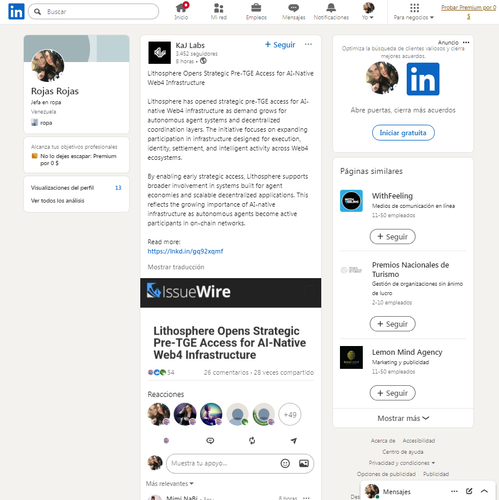Expand Para negocios apps menu
Screen dimensions: 499x500
(x=414, y=11)
